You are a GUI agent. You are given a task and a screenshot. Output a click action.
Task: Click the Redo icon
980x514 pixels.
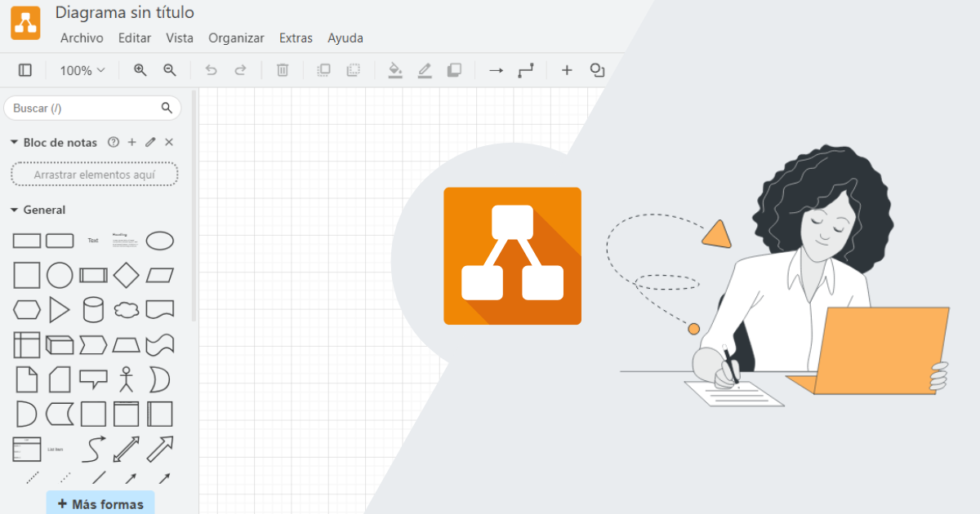tap(241, 70)
